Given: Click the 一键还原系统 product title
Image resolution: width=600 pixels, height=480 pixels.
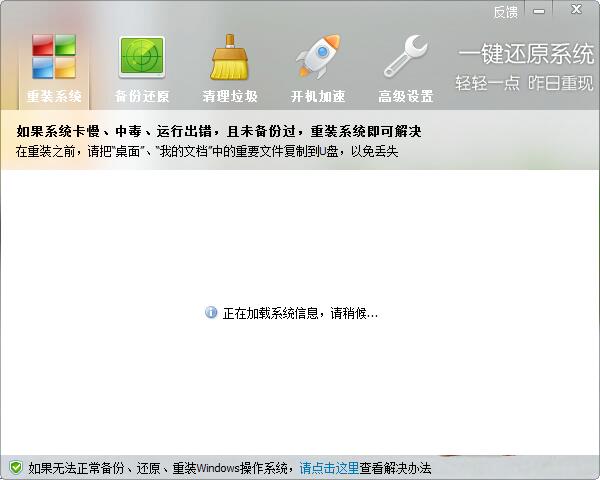Looking at the screenshot, I should tap(526, 54).
